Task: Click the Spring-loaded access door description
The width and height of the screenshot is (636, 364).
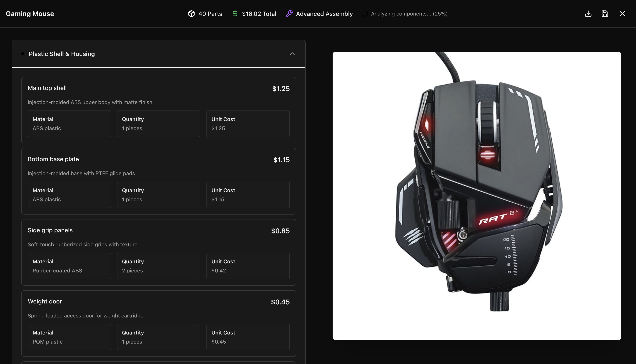Action: (x=85, y=316)
